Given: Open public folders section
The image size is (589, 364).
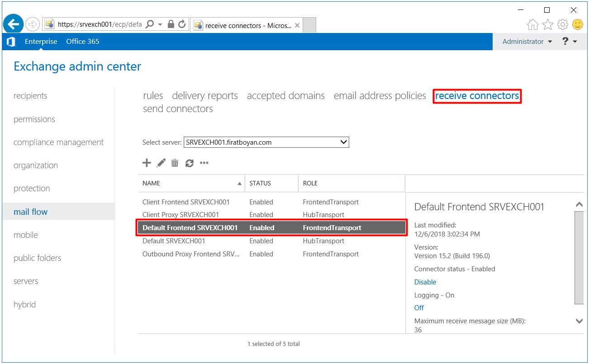Looking at the screenshot, I should point(37,258).
